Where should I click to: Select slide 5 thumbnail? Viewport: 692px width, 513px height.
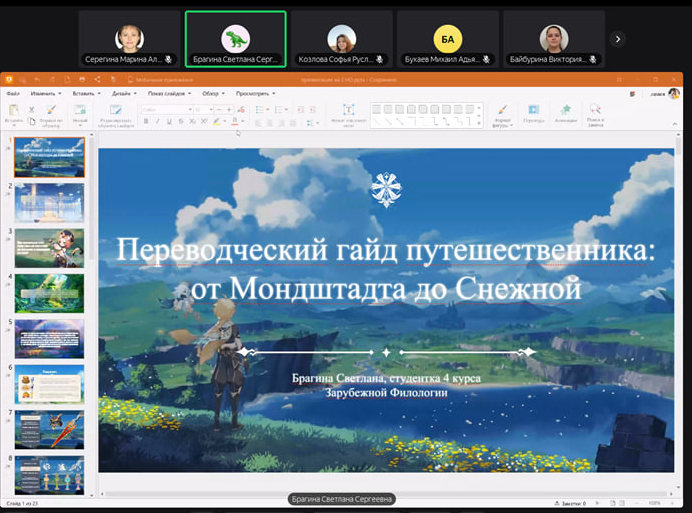tap(49, 339)
